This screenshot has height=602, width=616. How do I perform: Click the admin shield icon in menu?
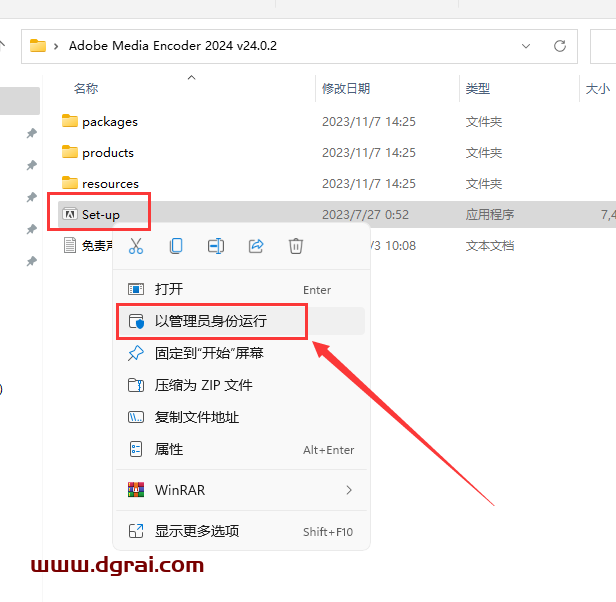[136, 321]
